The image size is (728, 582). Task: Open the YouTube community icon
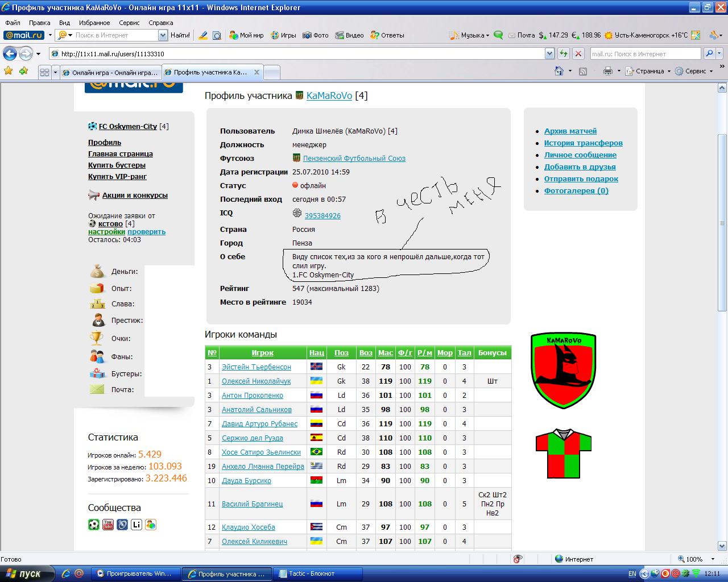(x=108, y=525)
